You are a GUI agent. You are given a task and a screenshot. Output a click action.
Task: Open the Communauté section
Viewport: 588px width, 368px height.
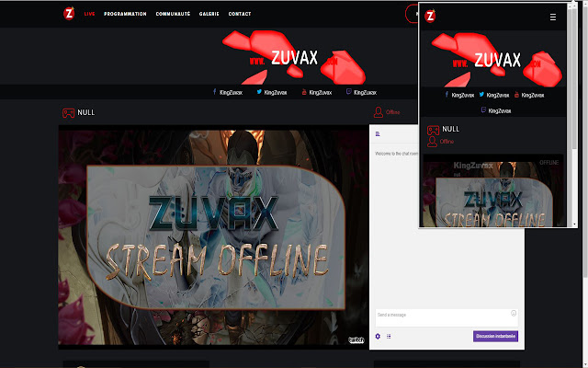[x=173, y=14]
